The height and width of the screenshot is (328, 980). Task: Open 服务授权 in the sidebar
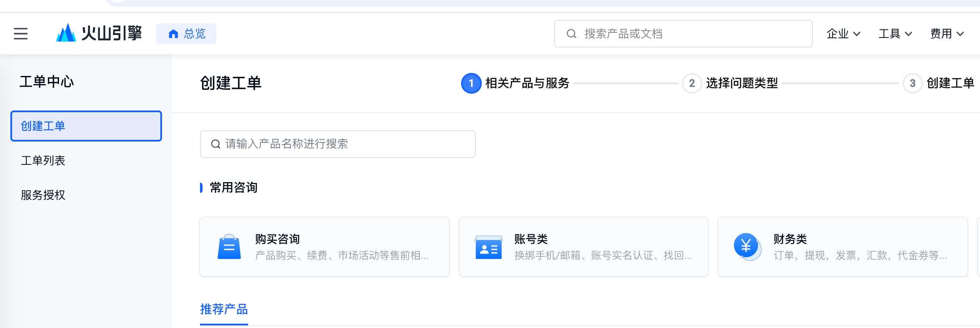[86, 195]
